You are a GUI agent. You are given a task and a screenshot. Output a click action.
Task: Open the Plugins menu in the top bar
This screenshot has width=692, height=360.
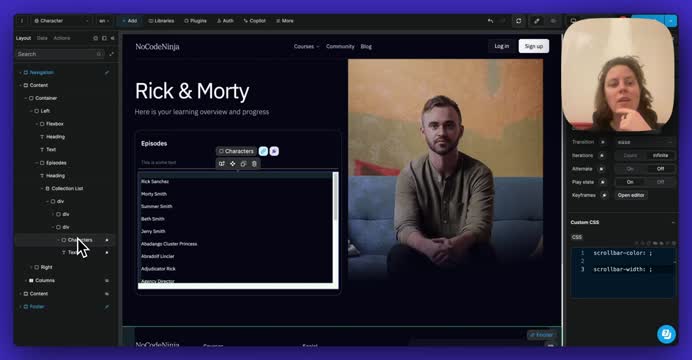[x=195, y=21]
